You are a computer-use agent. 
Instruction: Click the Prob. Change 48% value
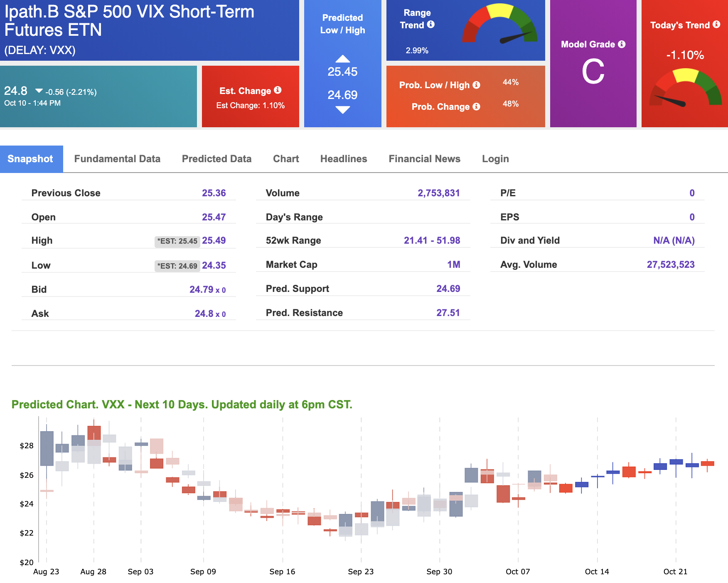[x=511, y=104]
